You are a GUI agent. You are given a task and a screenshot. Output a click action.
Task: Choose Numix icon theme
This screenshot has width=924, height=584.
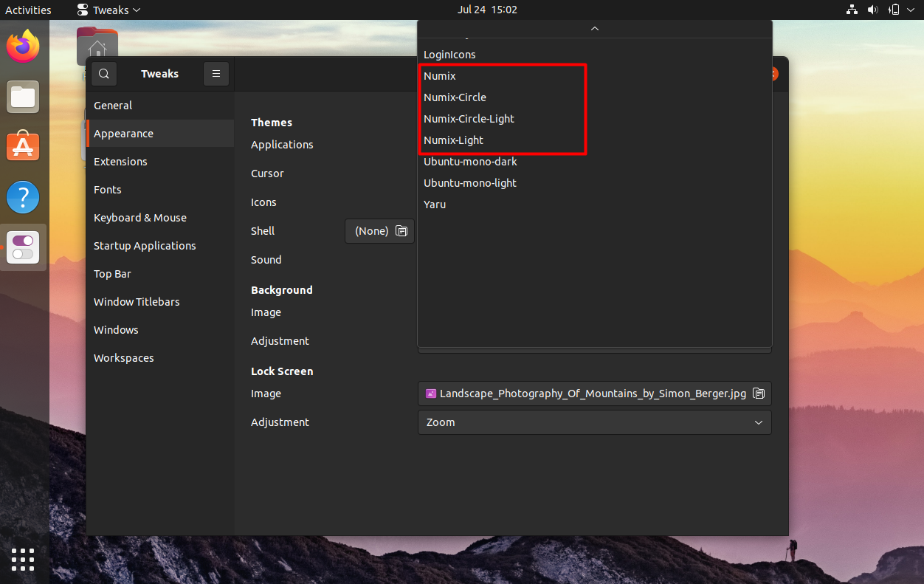coord(595,76)
